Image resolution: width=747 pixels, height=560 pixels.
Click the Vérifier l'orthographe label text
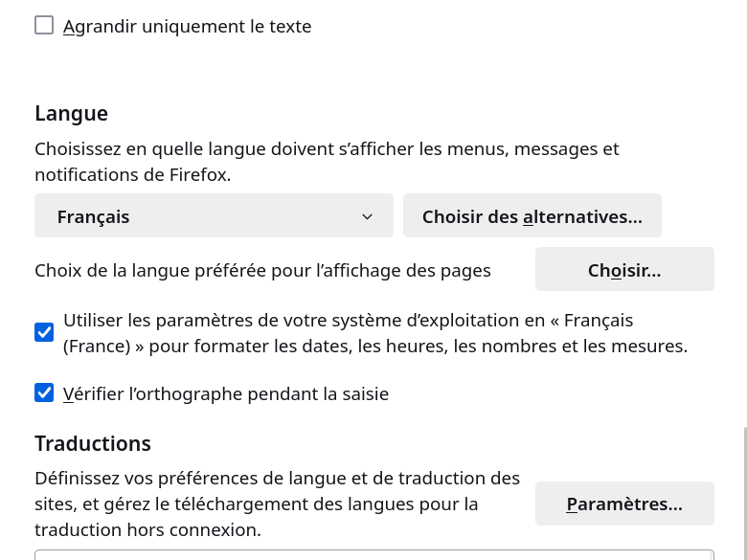pyautogui.click(x=226, y=393)
